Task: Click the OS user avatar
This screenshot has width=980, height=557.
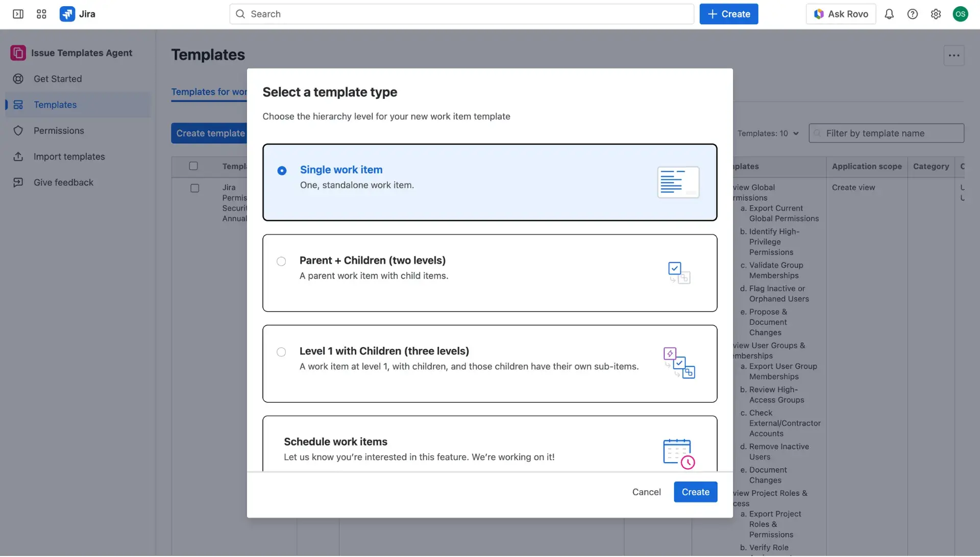Action: [961, 14]
